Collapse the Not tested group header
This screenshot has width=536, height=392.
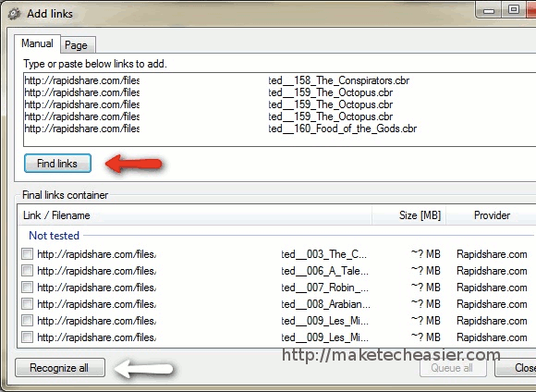click(54, 236)
